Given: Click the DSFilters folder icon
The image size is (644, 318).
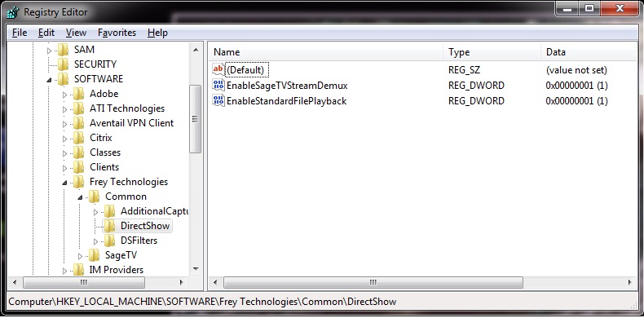Looking at the screenshot, I should (109, 241).
